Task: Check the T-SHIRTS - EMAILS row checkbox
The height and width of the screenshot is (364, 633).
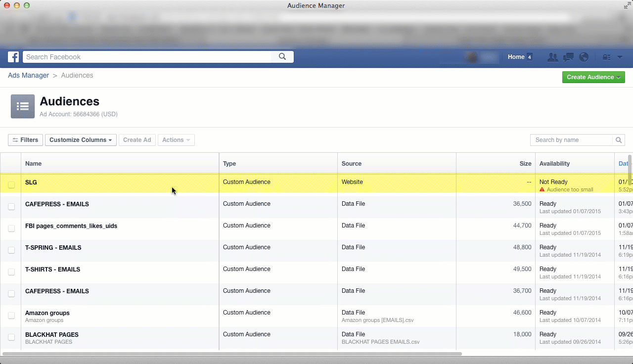Action: 11,272
